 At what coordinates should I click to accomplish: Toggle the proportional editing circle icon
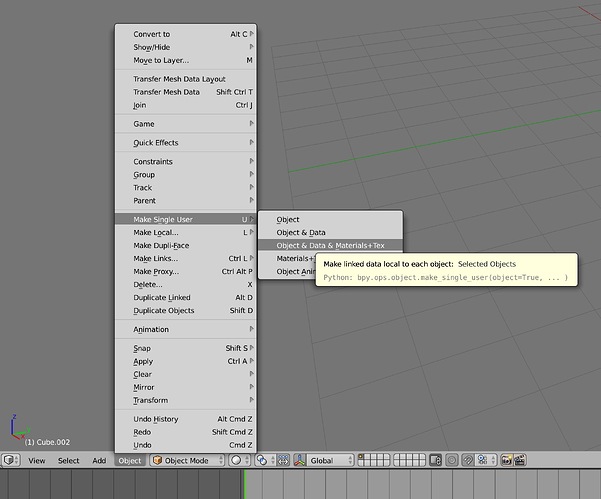[452, 460]
